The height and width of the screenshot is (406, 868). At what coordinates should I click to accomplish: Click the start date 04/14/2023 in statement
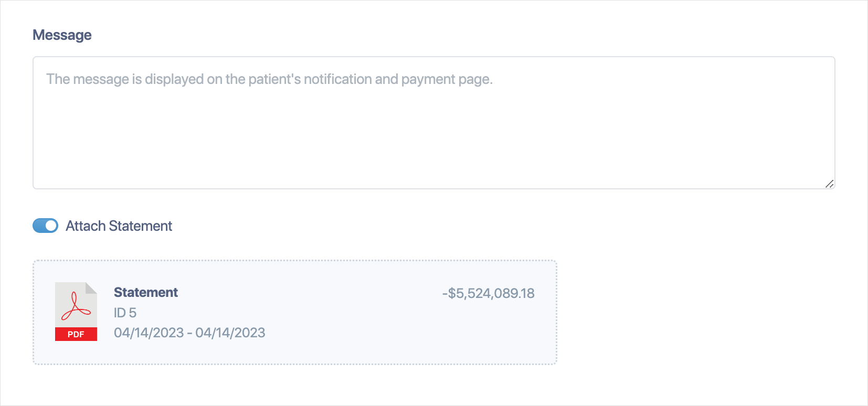[149, 333]
